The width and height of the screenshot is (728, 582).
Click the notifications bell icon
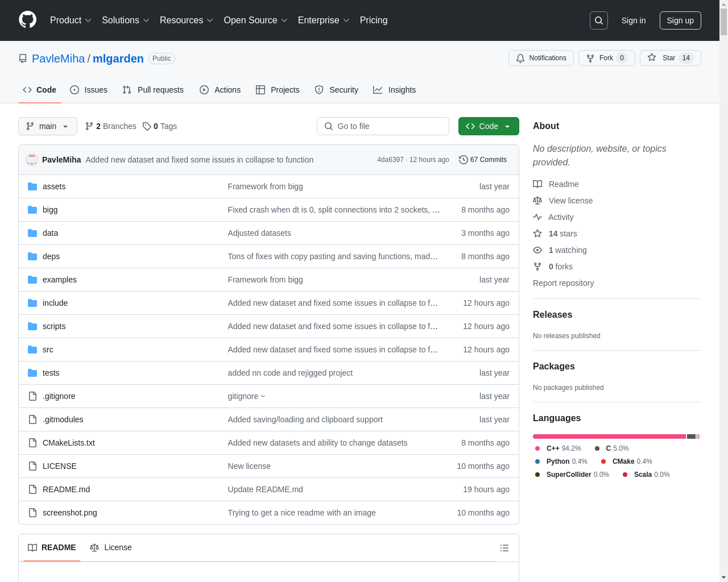520,58
